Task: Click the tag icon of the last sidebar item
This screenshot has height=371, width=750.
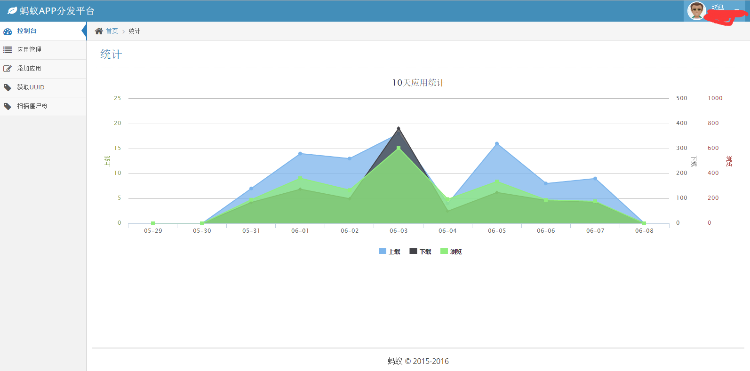Action: tap(7, 106)
